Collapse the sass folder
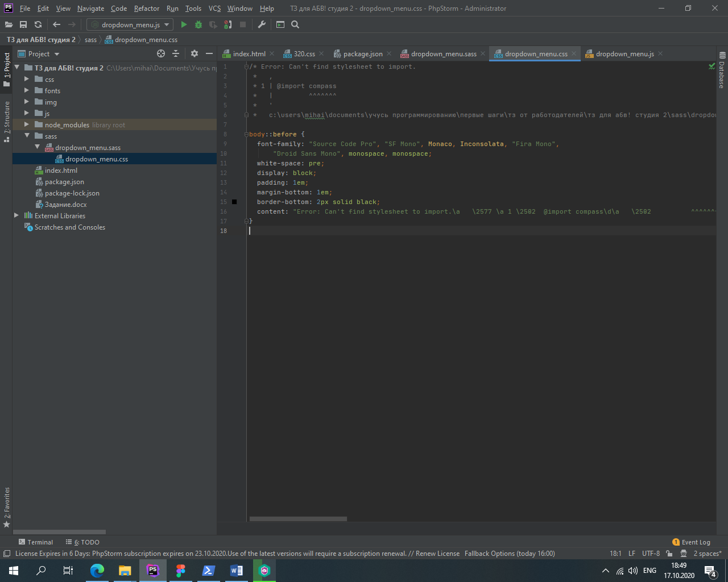This screenshot has width=728, height=582. point(26,136)
